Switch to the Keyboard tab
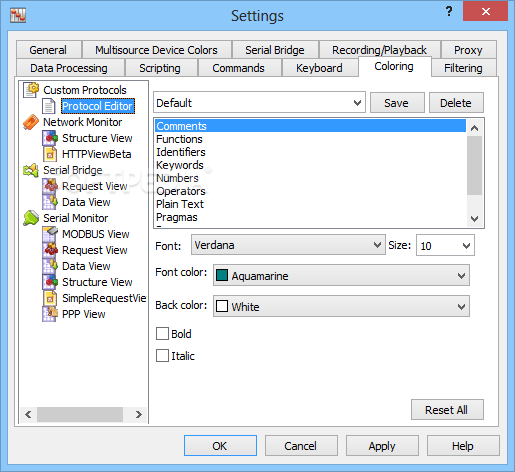This screenshot has width=515, height=472. pos(319,68)
